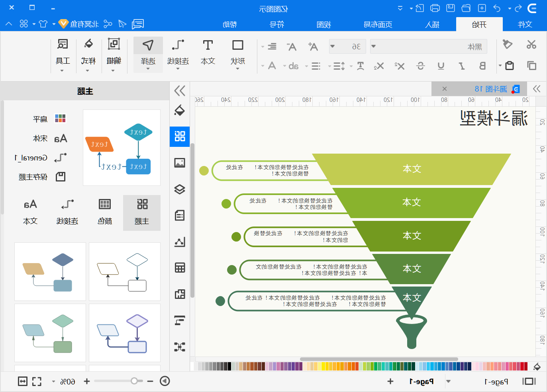Click the 宋体 theme font option
The width and height of the screenshot is (547, 392).
50,138
